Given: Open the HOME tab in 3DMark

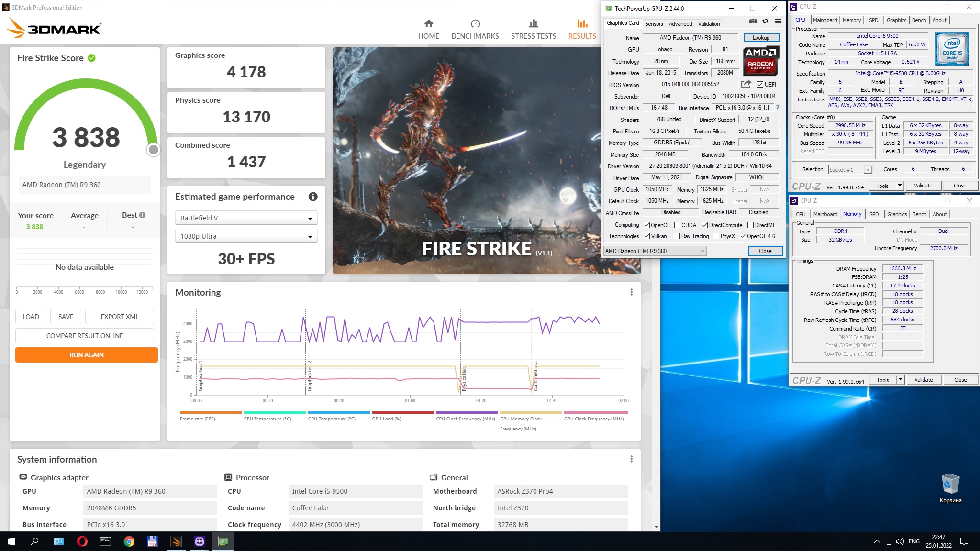Looking at the screenshot, I should coord(428,30).
